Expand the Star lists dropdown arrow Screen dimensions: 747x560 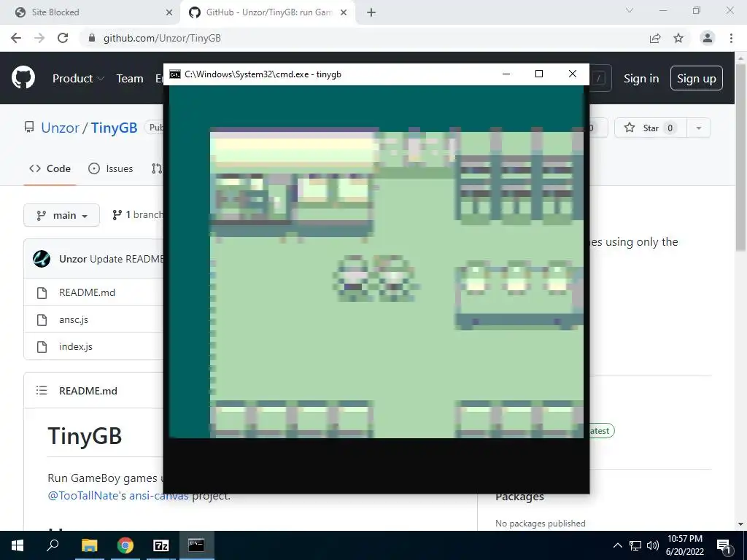point(699,128)
